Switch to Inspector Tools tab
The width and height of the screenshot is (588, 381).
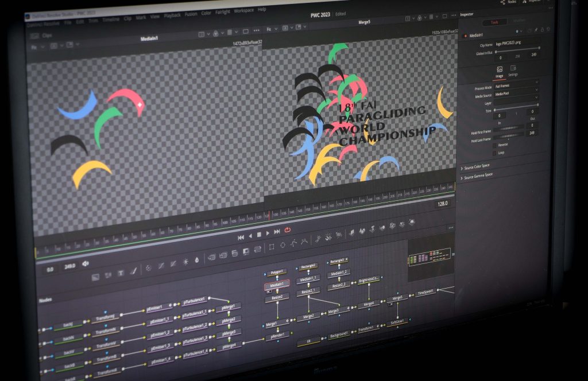coord(494,22)
